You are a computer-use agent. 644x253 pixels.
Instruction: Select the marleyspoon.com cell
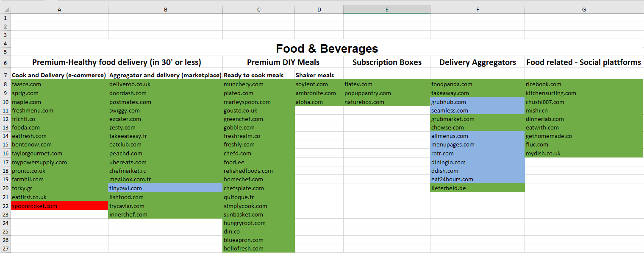[258, 102]
